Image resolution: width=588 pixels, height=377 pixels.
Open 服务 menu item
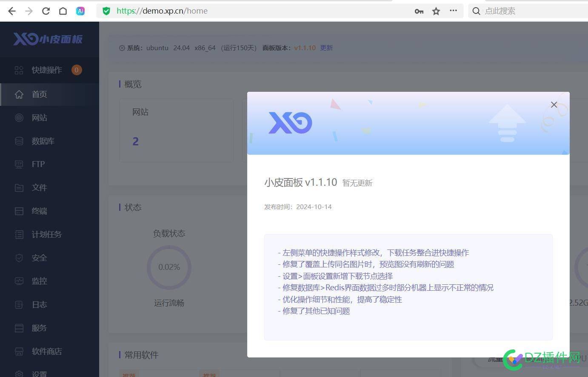pos(49,328)
